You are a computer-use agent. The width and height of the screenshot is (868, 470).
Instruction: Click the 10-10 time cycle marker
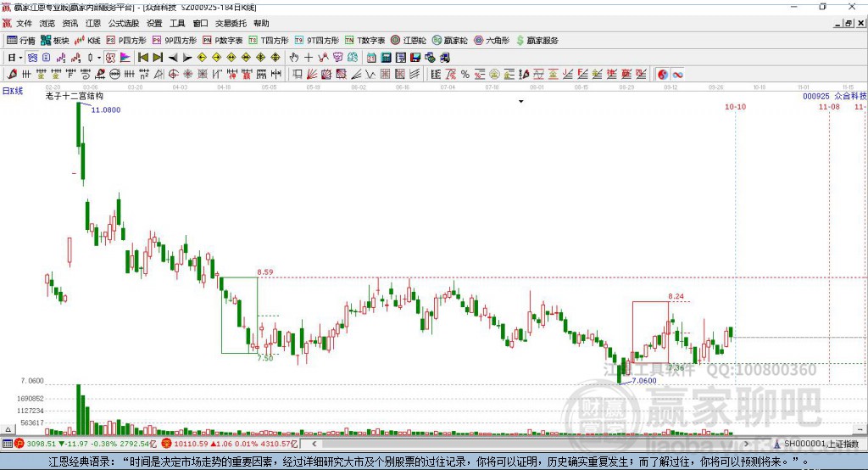pyautogui.click(x=735, y=106)
